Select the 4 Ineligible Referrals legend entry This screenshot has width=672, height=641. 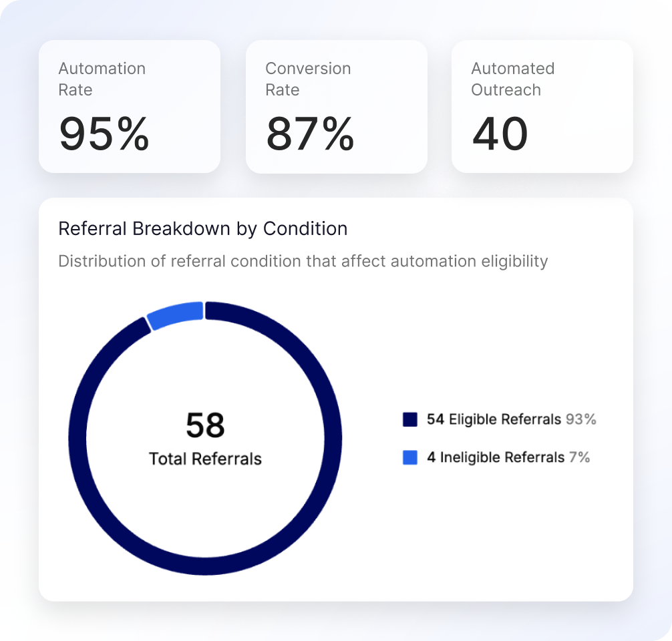(x=496, y=457)
